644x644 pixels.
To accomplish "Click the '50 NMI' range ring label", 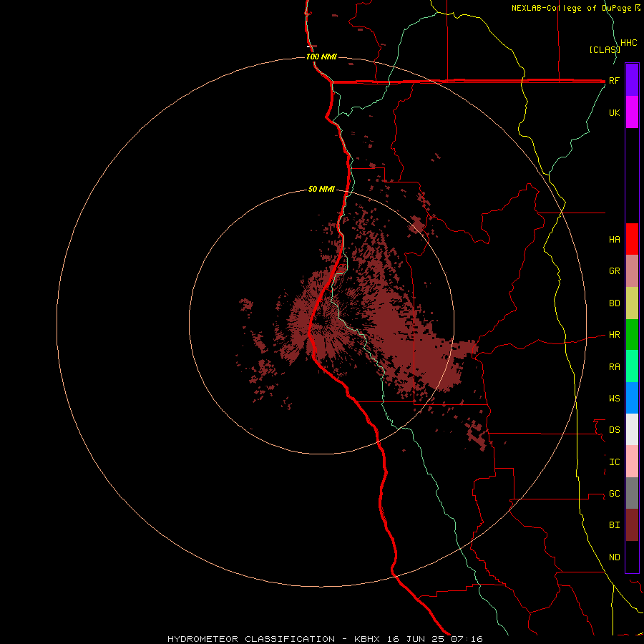I will click(321, 190).
